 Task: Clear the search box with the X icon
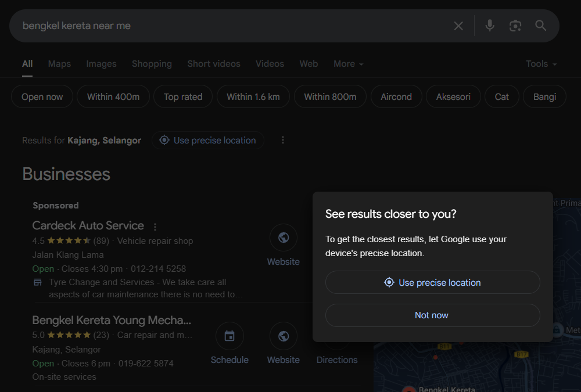pos(458,26)
